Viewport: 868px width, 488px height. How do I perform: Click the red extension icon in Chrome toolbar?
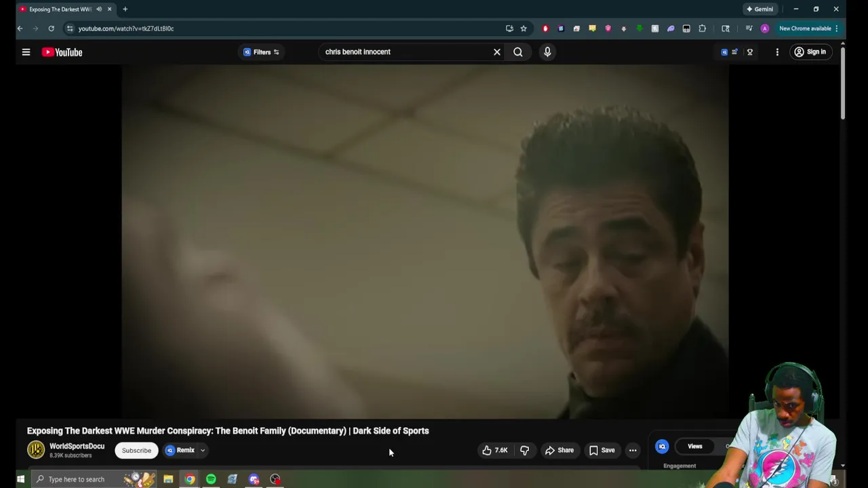pyautogui.click(x=545, y=28)
